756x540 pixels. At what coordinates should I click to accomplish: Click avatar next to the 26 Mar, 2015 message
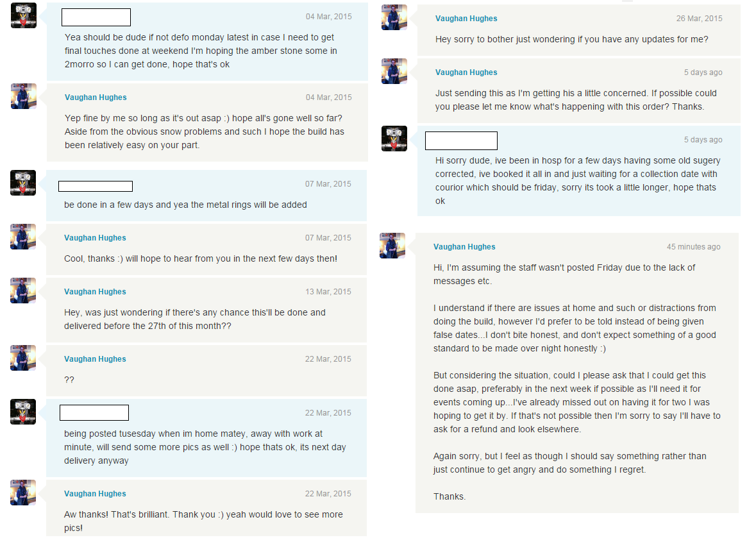pos(394,17)
